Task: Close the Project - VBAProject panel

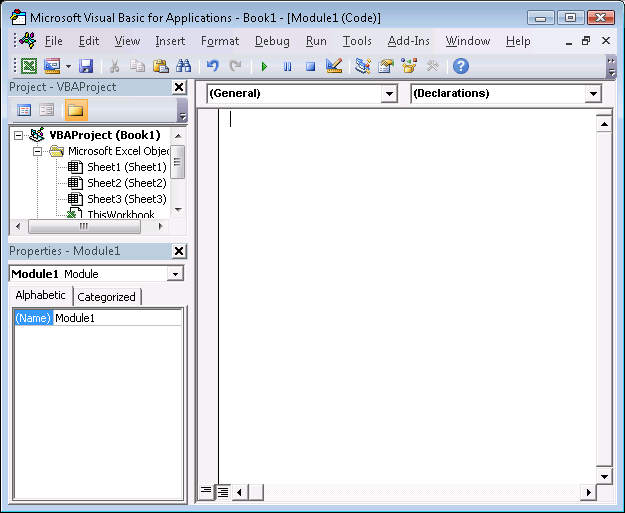Action: [x=179, y=87]
